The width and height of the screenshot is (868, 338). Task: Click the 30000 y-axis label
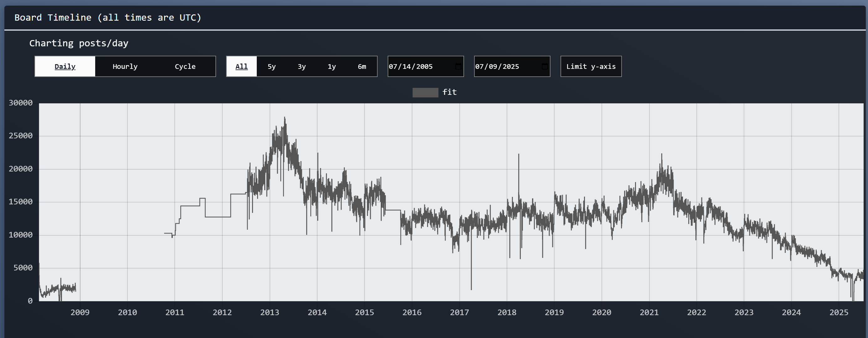21,103
